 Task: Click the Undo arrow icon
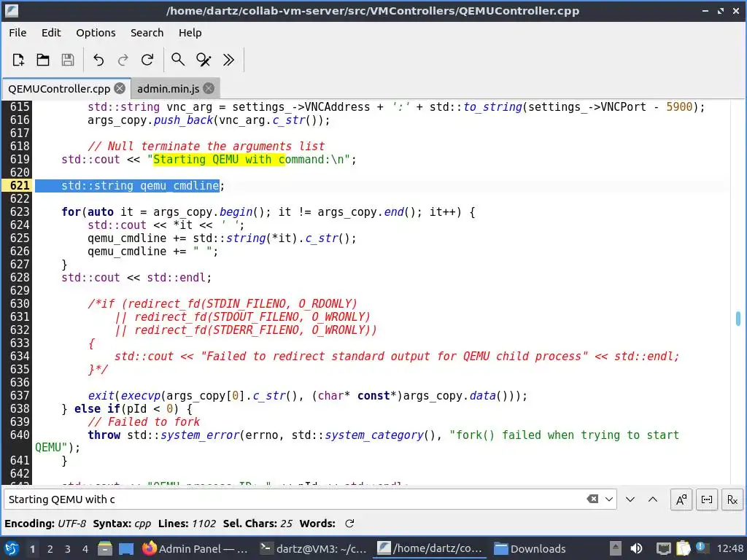98,60
